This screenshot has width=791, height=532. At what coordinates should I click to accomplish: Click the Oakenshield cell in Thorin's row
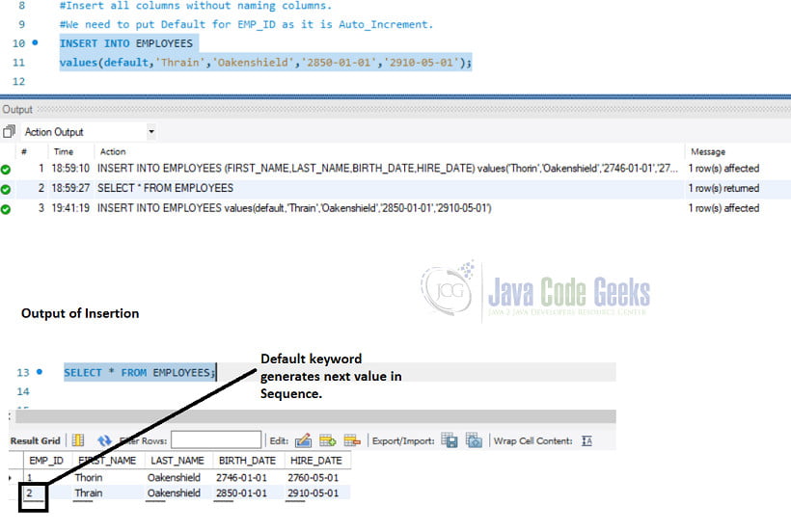tap(174, 477)
